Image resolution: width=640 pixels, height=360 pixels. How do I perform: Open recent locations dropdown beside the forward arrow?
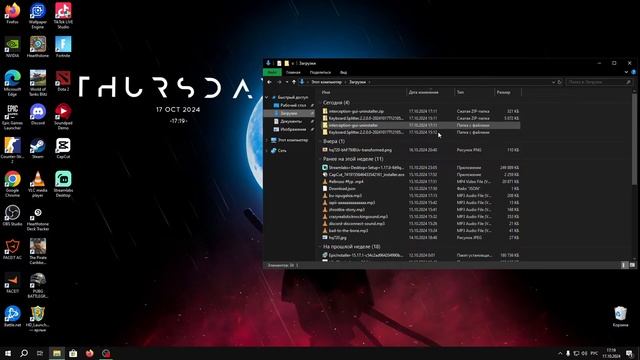click(x=287, y=82)
